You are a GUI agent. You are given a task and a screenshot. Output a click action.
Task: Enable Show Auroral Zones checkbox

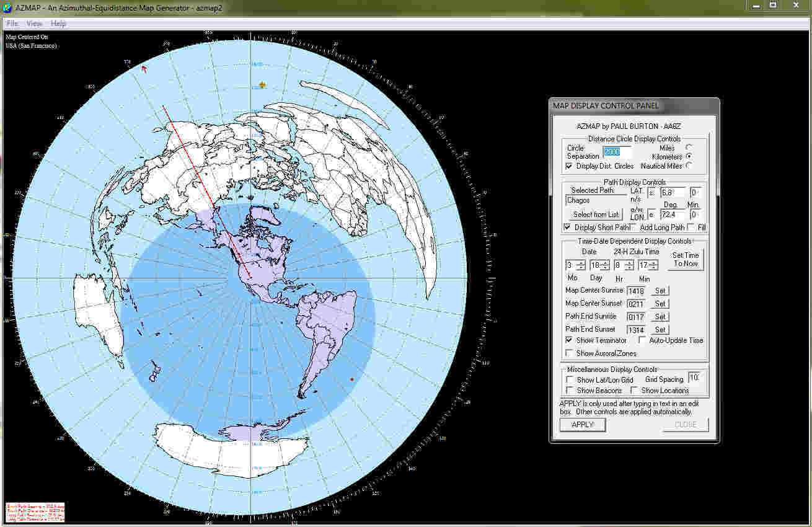569,353
